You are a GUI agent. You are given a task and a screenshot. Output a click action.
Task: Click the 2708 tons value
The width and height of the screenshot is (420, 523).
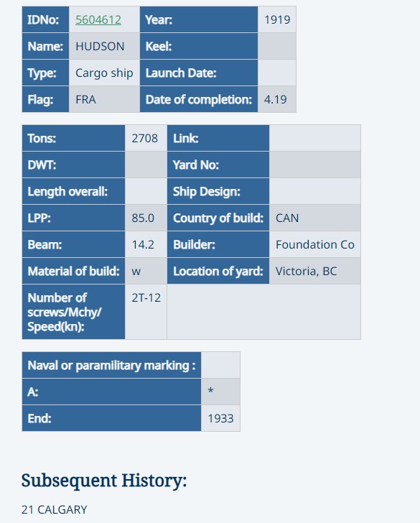[x=145, y=138]
